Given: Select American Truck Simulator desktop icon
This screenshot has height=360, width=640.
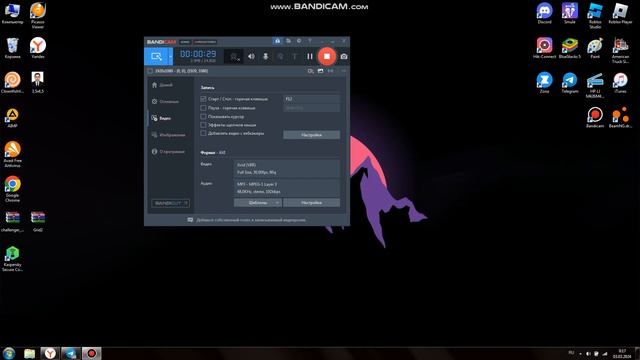Looking at the screenshot, I should 620,50.
